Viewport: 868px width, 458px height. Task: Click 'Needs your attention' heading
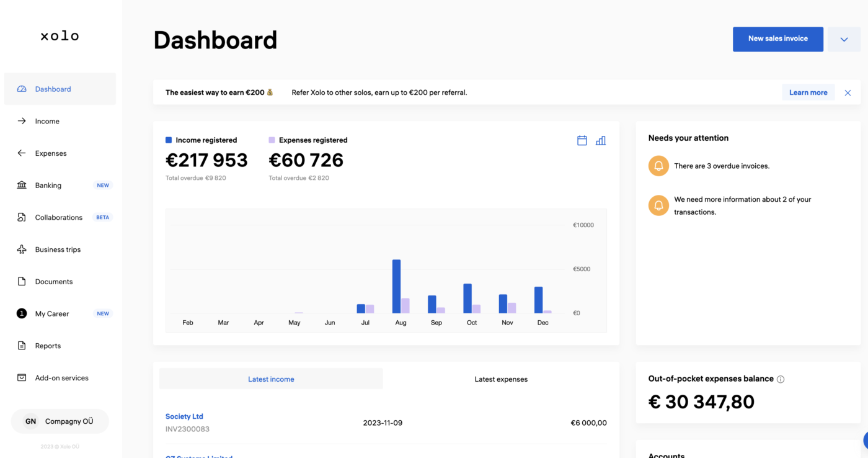coord(688,138)
